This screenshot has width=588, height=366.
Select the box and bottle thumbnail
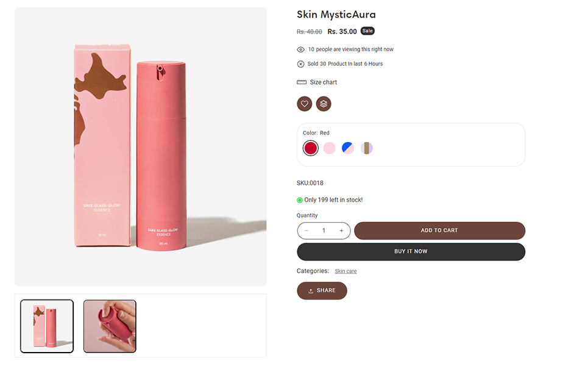(47, 326)
